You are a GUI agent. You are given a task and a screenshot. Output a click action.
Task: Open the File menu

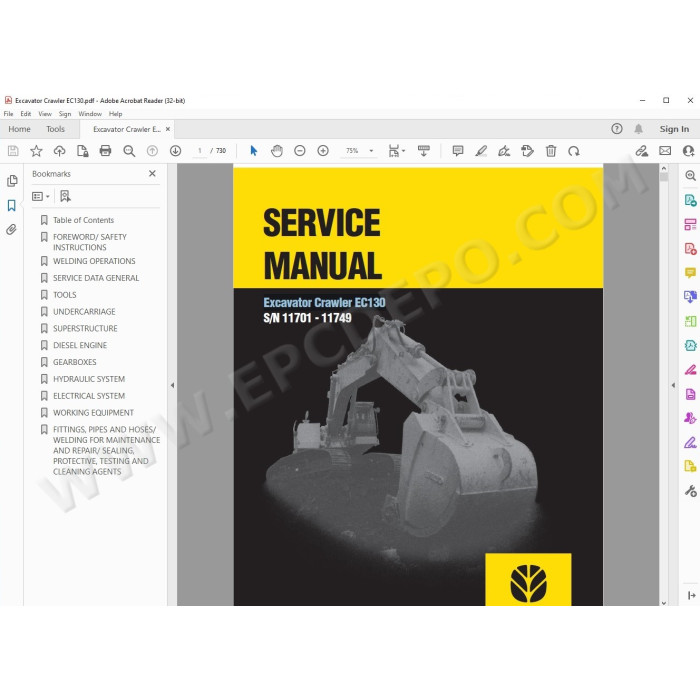8,114
